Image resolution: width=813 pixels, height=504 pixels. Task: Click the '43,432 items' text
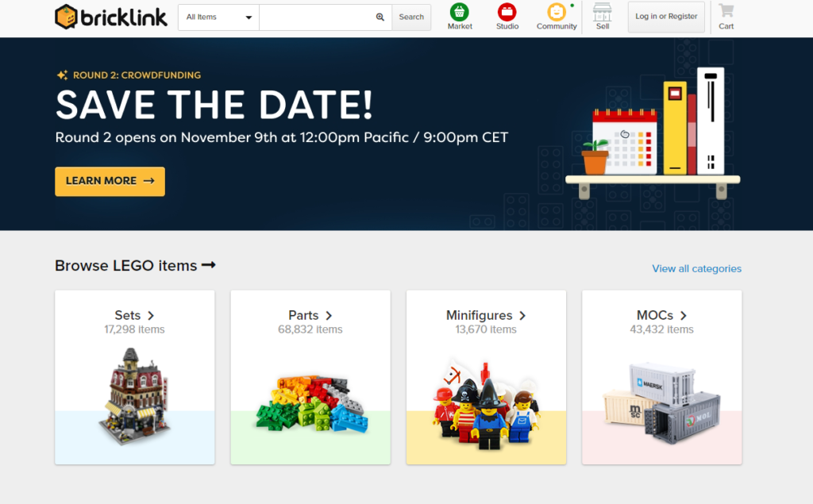tap(661, 329)
